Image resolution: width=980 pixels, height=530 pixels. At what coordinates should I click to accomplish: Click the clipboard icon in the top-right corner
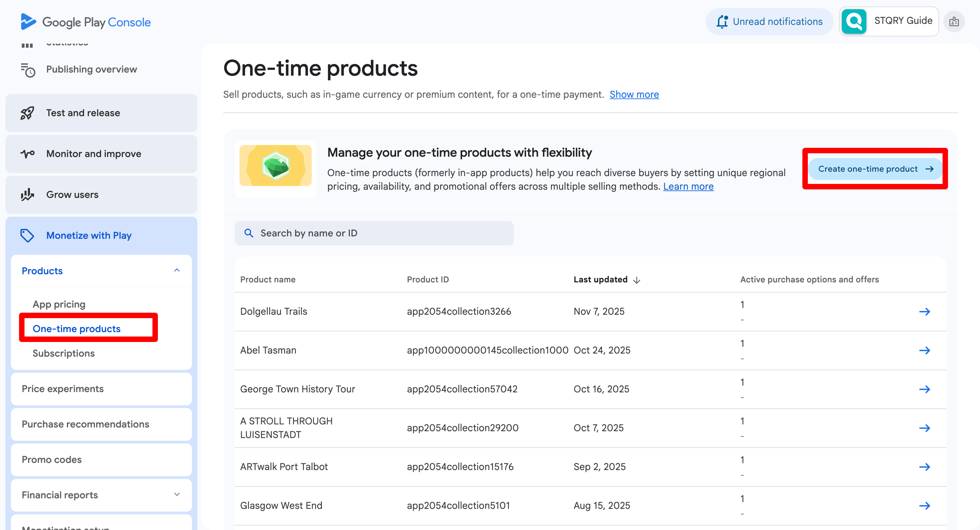click(954, 21)
